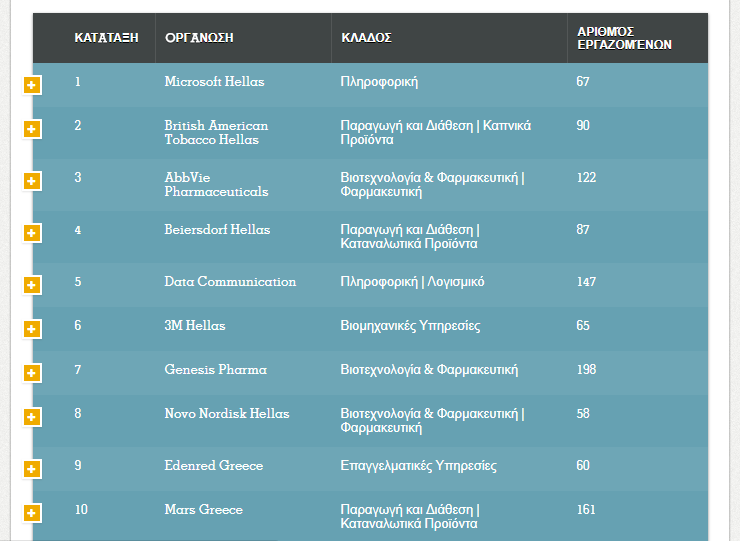Click the ΚΑΤΑΤΑΞΗ column header
The image size is (740, 541).
coord(106,38)
